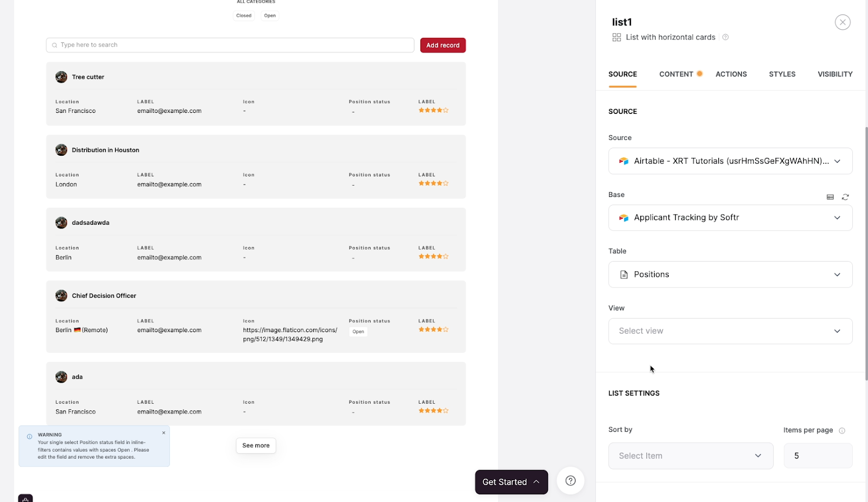This screenshot has width=868, height=502.
Task: Click Chief Decision Officer avatar
Action: (x=61, y=296)
